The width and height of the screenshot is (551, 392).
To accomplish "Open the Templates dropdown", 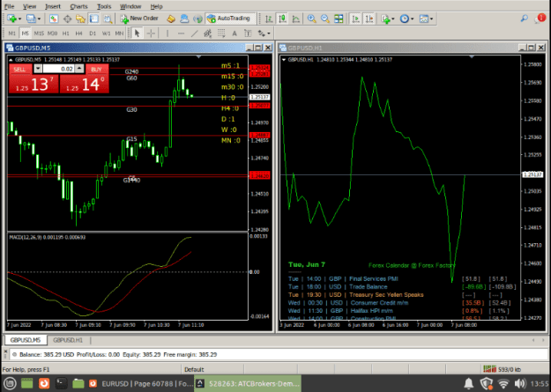I will click(426, 18).
